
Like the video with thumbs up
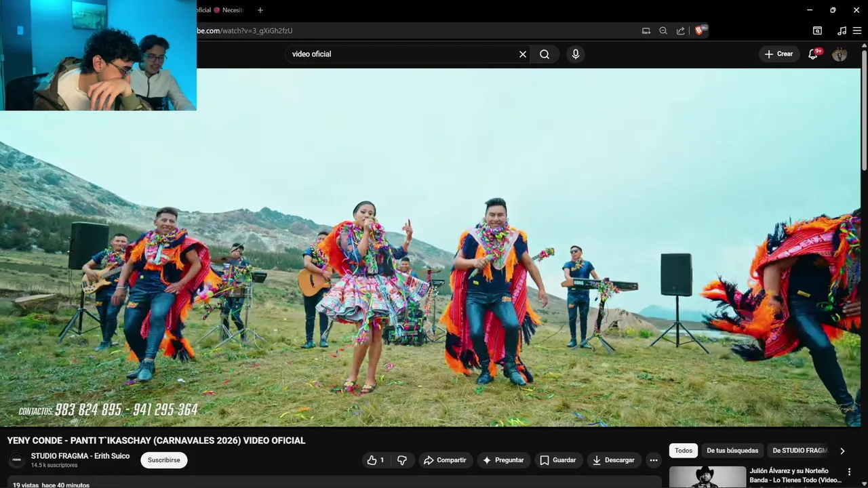coord(376,460)
